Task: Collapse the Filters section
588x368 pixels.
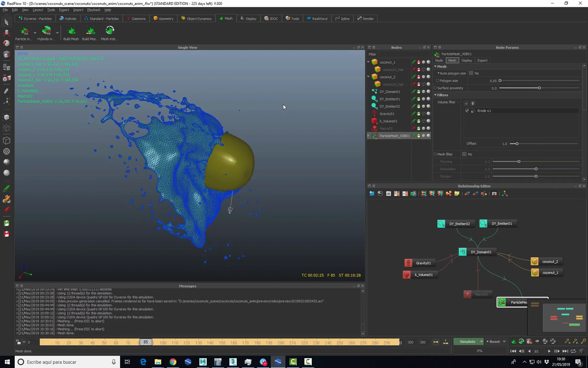Action: tap(436, 95)
